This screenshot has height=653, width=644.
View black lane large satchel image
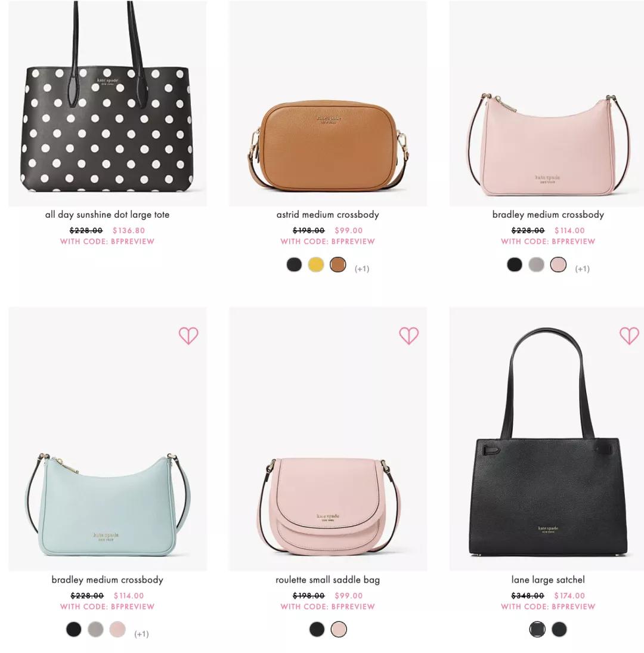[x=547, y=439]
